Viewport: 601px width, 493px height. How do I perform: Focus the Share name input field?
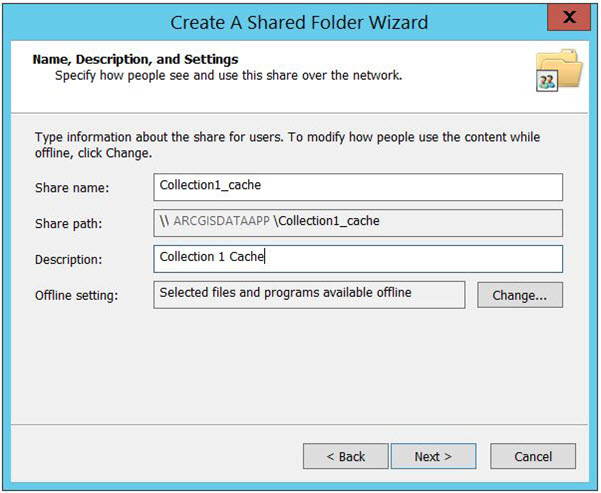tap(358, 187)
